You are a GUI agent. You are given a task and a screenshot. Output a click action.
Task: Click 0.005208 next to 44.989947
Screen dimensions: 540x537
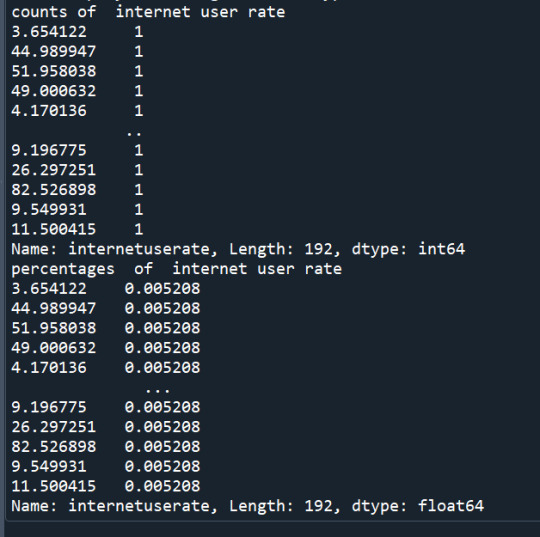coord(162,308)
